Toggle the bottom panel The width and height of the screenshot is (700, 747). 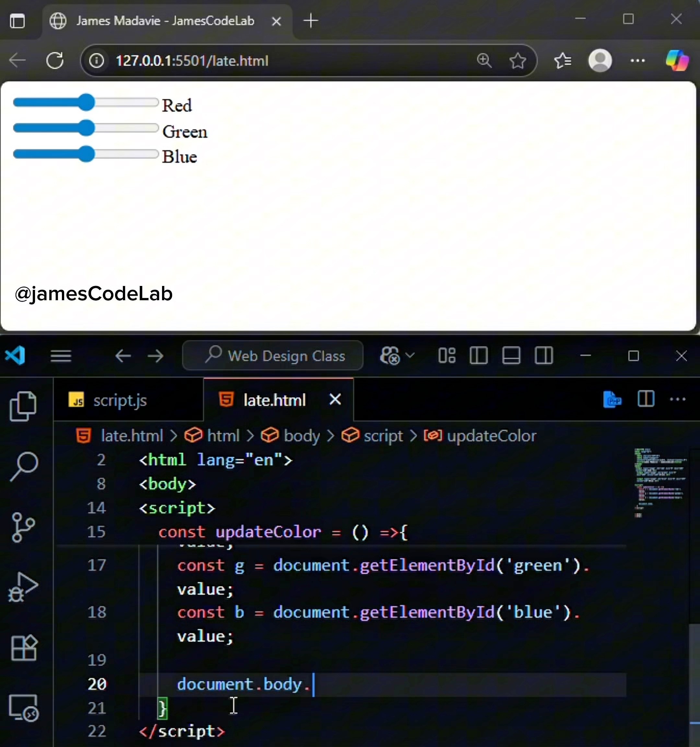point(511,355)
